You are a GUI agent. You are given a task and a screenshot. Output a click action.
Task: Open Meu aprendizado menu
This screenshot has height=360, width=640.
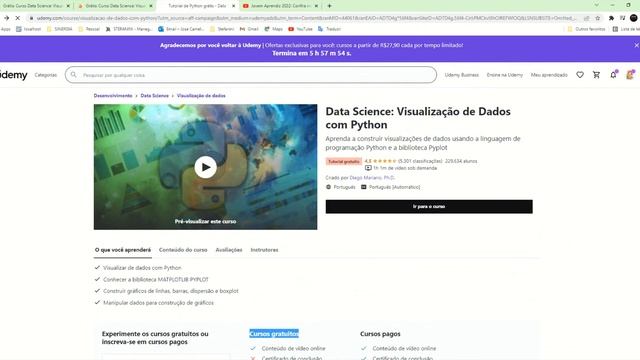[x=549, y=75]
